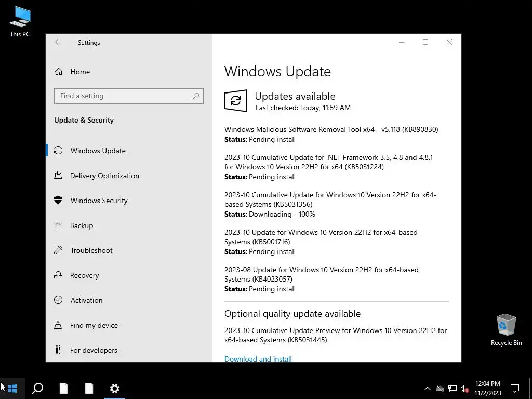Open For developers settings

point(94,350)
